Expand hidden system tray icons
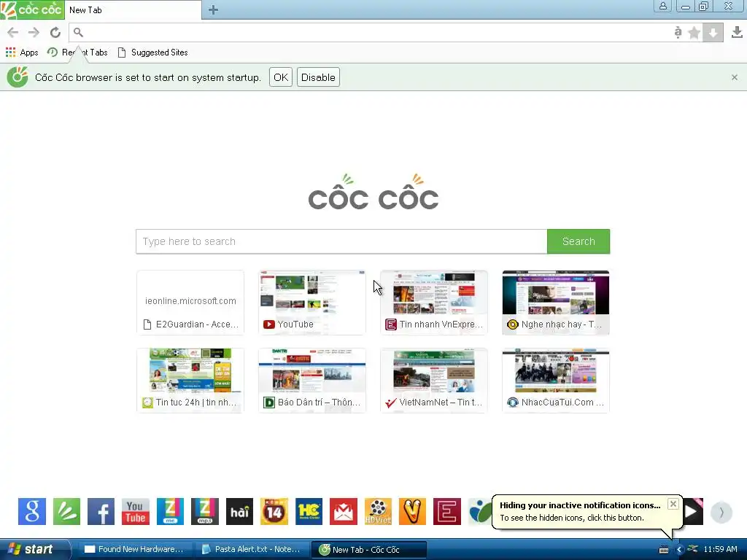The image size is (747, 560). pyautogui.click(x=679, y=550)
